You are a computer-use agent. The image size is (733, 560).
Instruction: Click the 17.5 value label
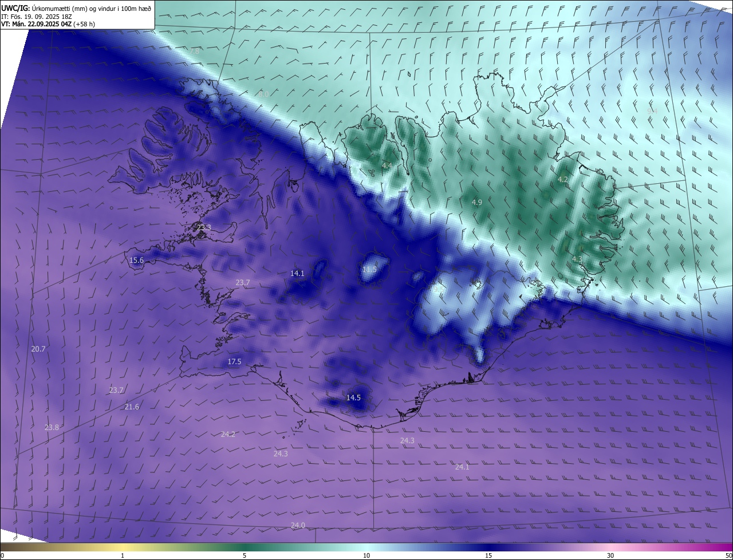coord(234,361)
